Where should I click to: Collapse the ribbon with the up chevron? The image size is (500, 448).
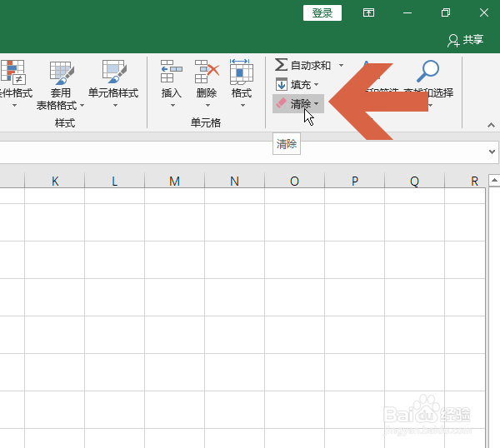[x=491, y=125]
